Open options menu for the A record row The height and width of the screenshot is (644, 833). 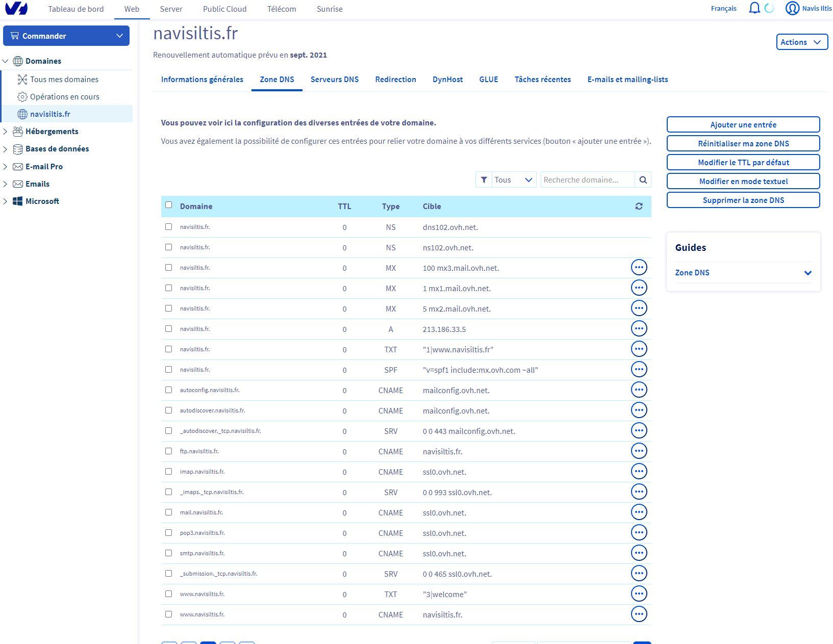[x=639, y=329]
